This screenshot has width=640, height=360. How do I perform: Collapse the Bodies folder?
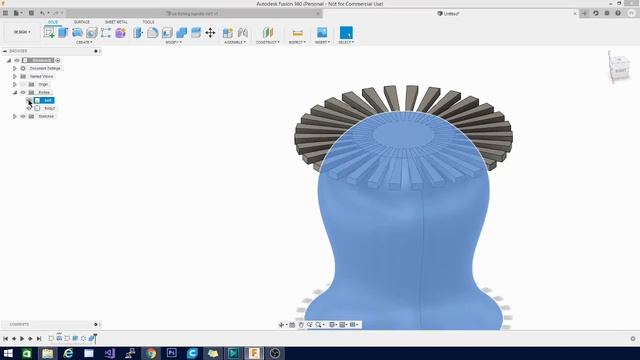tap(15, 92)
